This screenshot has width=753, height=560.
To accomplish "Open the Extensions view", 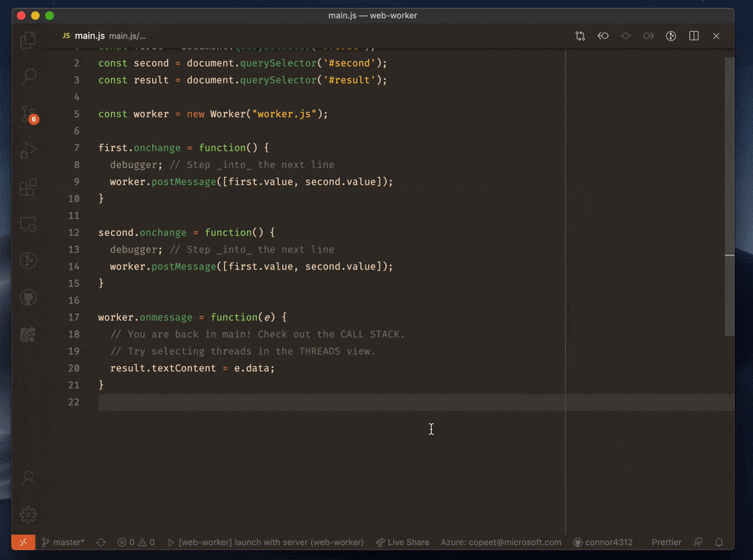I will click(x=28, y=187).
